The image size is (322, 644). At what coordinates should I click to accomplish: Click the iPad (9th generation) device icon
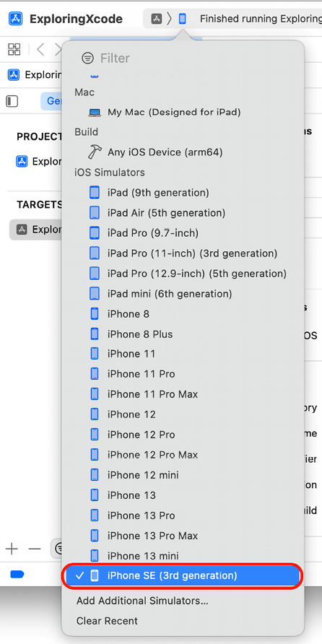click(x=95, y=192)
